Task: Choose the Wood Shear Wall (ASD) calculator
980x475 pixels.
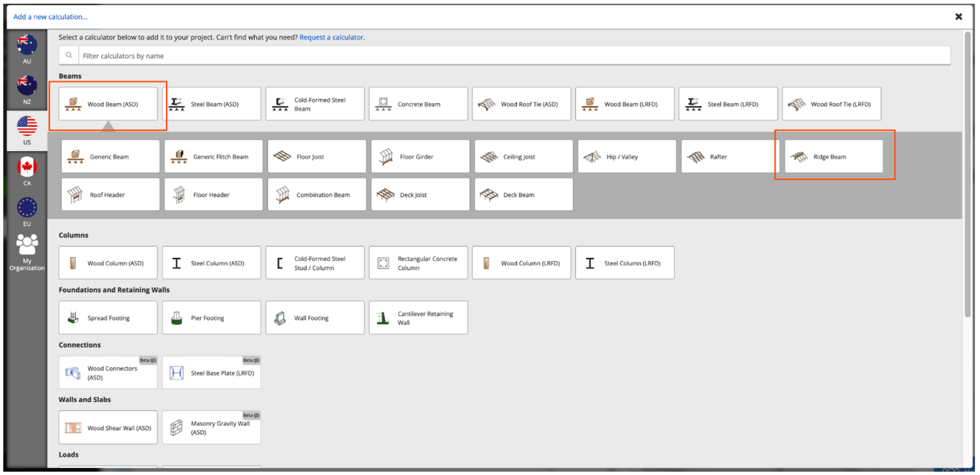Action: coord(108,428)
